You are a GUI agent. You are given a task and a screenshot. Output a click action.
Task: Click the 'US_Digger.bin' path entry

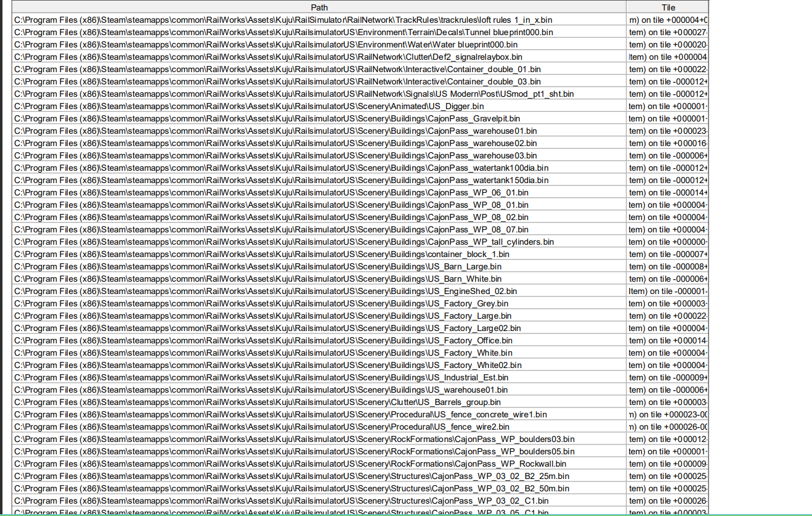point(319,106)
